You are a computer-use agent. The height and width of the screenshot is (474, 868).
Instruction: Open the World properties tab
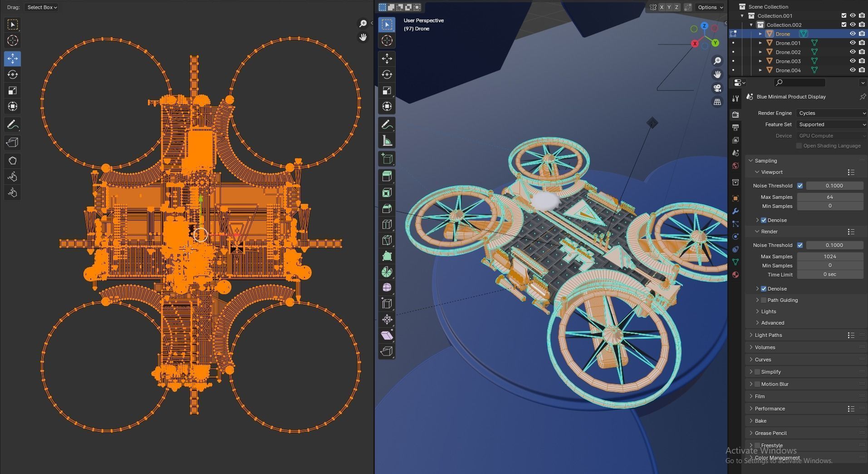coord(736,166)
